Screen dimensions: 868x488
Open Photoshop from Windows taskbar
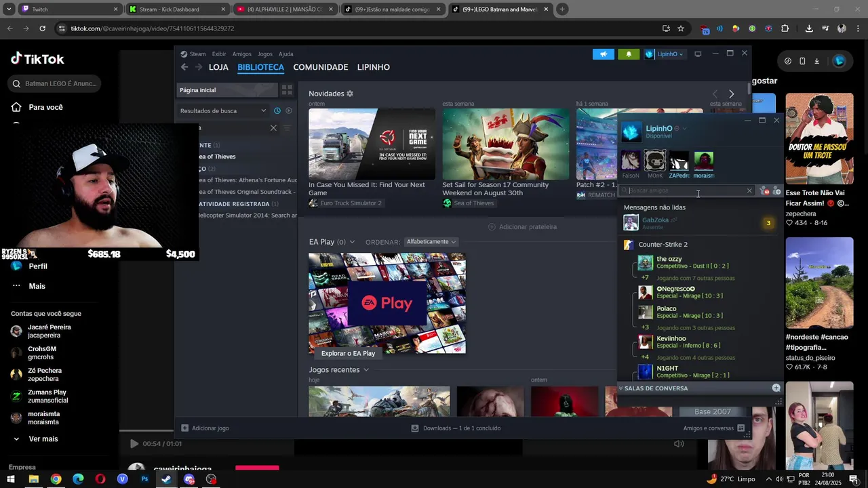point(144,479)
